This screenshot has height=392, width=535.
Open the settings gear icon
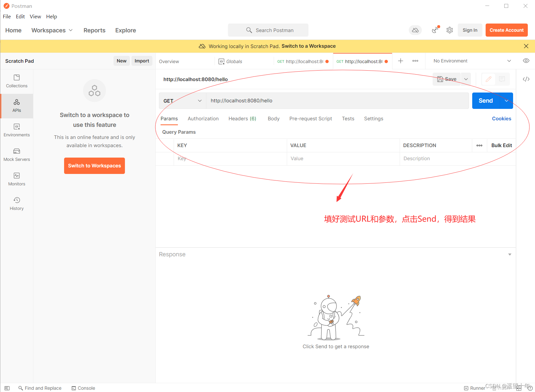[450, 30]
